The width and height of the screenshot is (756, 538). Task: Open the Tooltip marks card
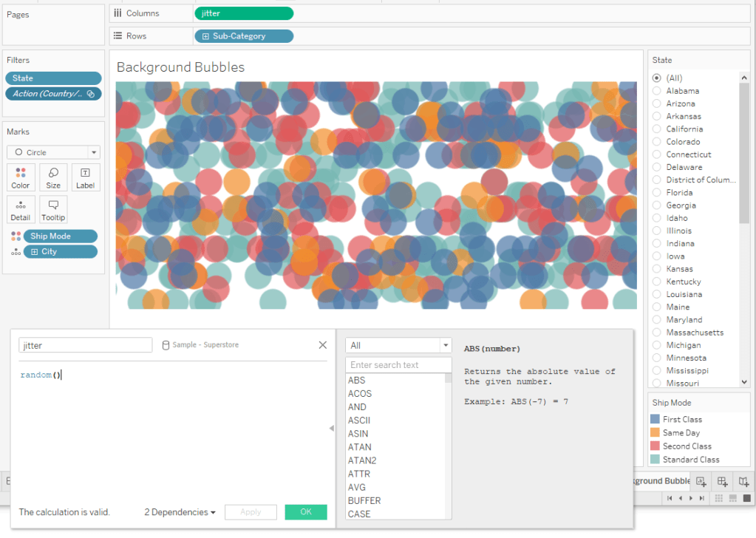(x=53, y=210)
